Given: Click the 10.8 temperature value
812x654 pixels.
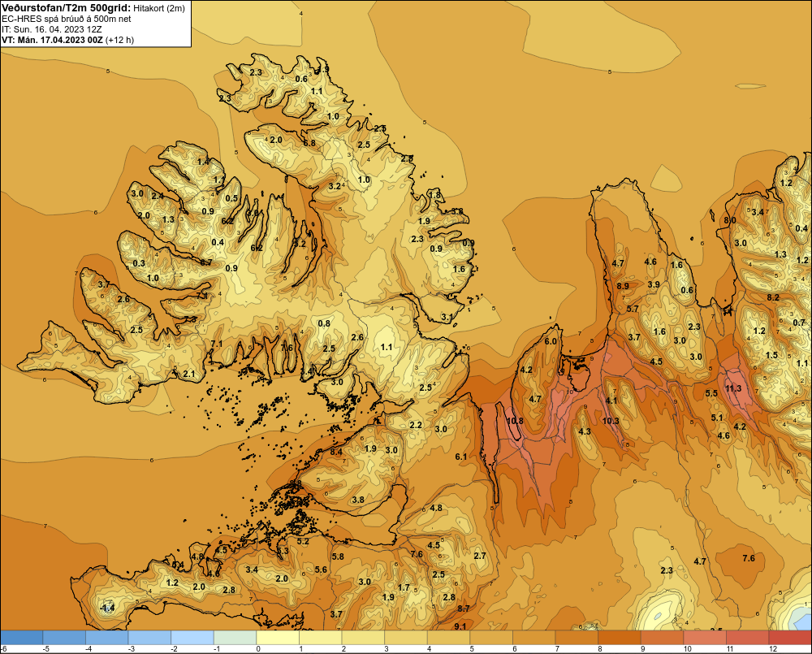Looking at the screenshot, I should (515, 421).
